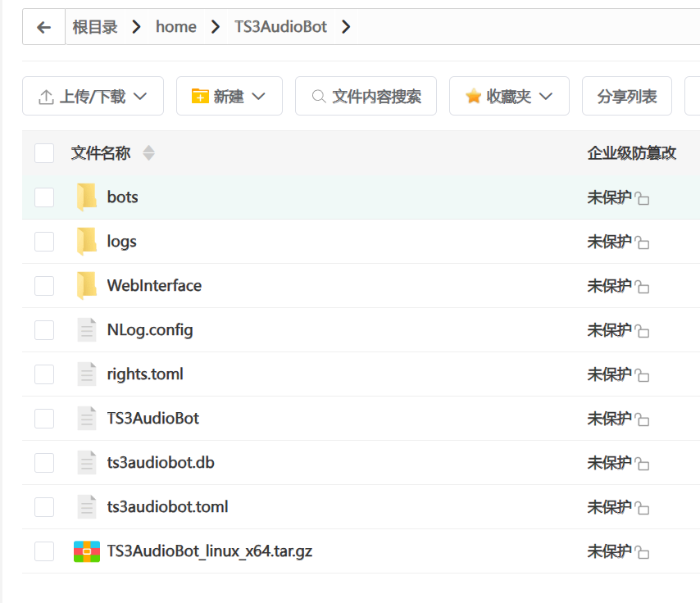Screen dimensions: 700x603
Task: Click the lock icon beside rights.toml protection status
Action: click(643, 376)
